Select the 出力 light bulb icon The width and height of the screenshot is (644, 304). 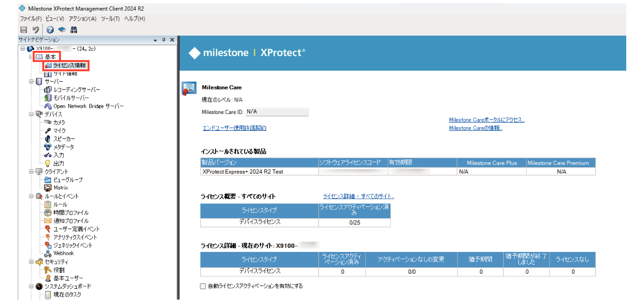pyautogui.click(x=48, y=163)
